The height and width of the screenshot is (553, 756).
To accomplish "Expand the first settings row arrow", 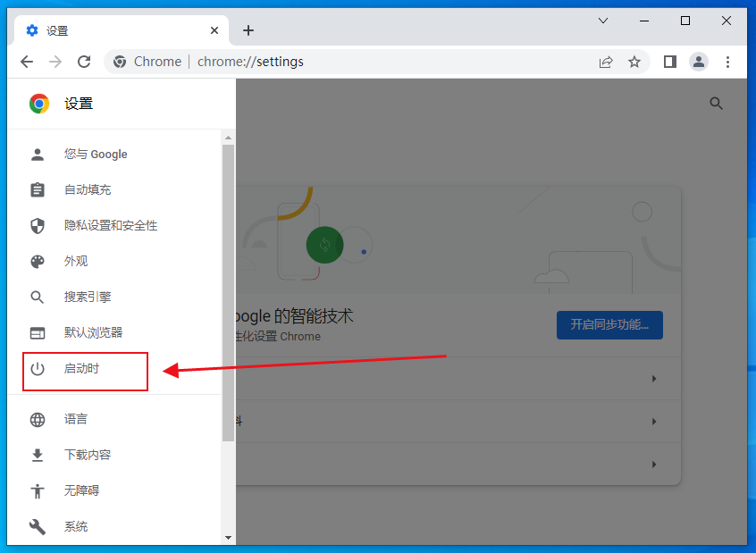I will [x=654, y=379].
